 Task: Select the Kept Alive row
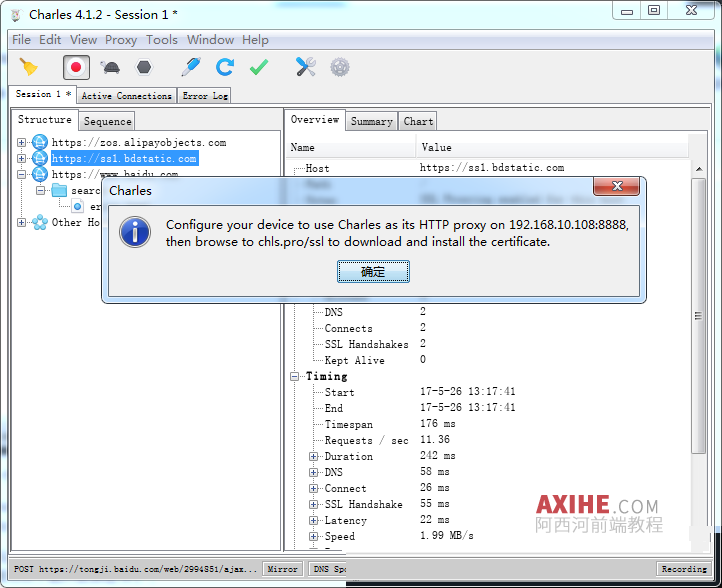tap(488, 360)
